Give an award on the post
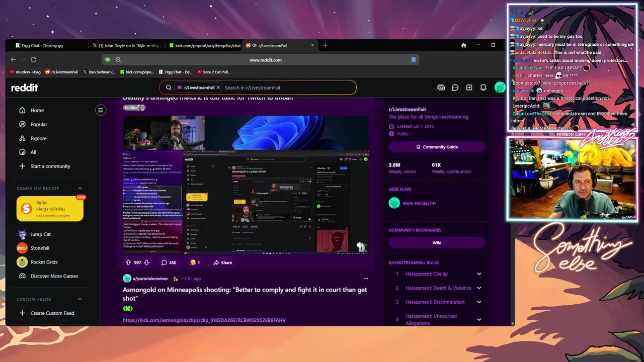Image resolution: width=644 pixels, height=362 pixels. pos(195,262)
